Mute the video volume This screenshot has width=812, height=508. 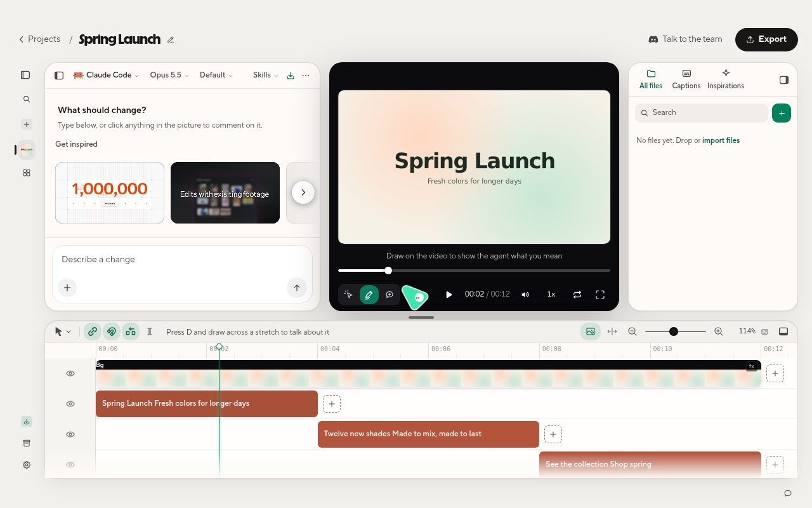[x=525, y=295]
